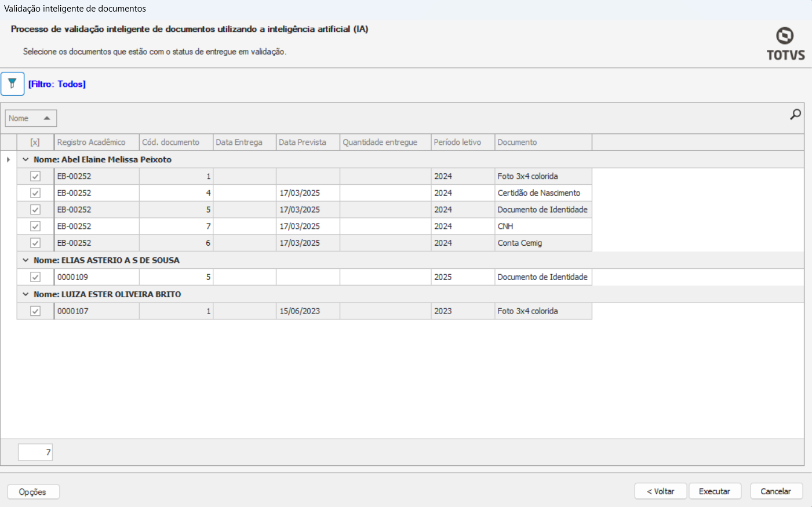Image resolution: width=812 pixels, height=507 pixels.
Task: Open the Nome grouping sort box
Action: 31,118
